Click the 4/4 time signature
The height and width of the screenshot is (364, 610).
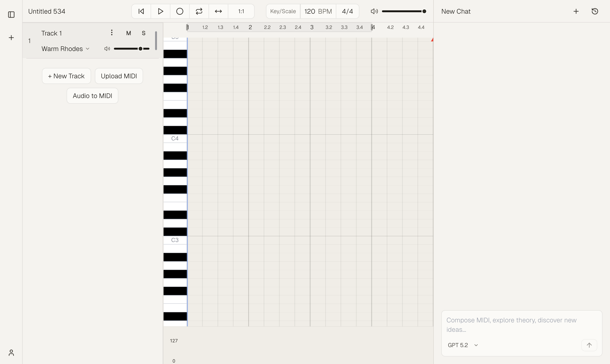pyautogui.click(x=347, y=11)
